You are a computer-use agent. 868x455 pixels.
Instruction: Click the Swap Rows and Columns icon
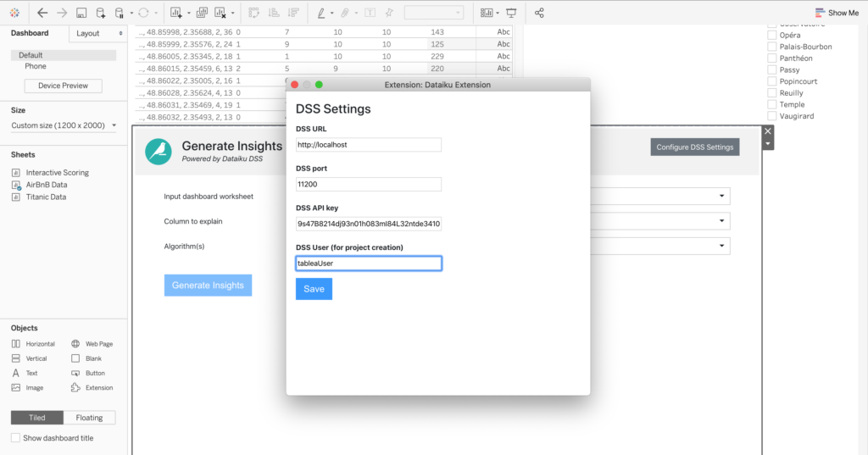[x=253, y=13]
